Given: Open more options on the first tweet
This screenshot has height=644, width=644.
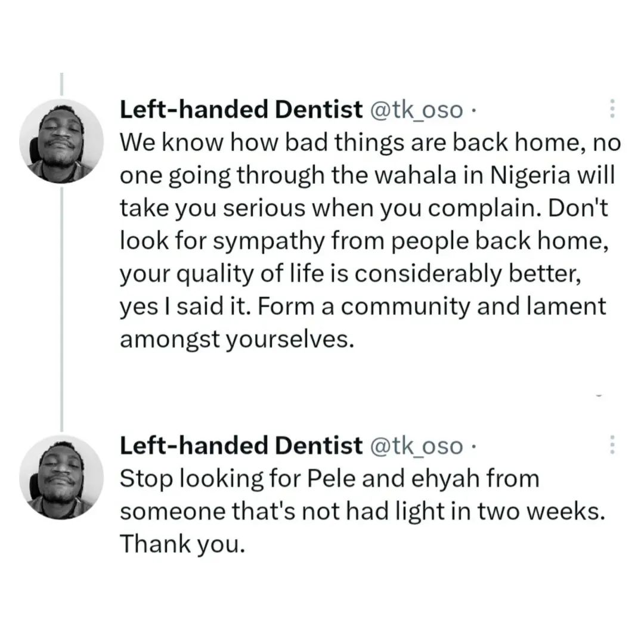Looking at the screenshot, I should 612,110.
